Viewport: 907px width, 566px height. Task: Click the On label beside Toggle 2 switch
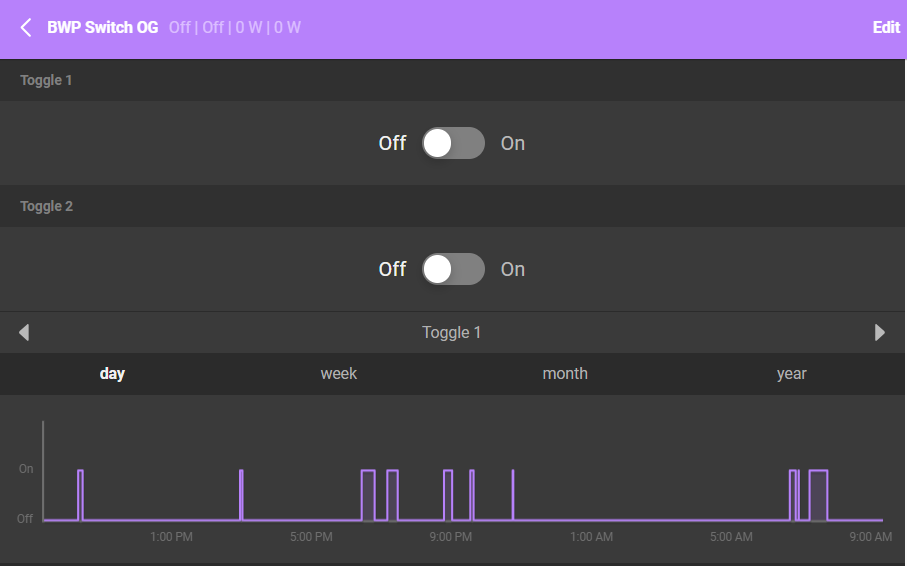tap(513, 269)
